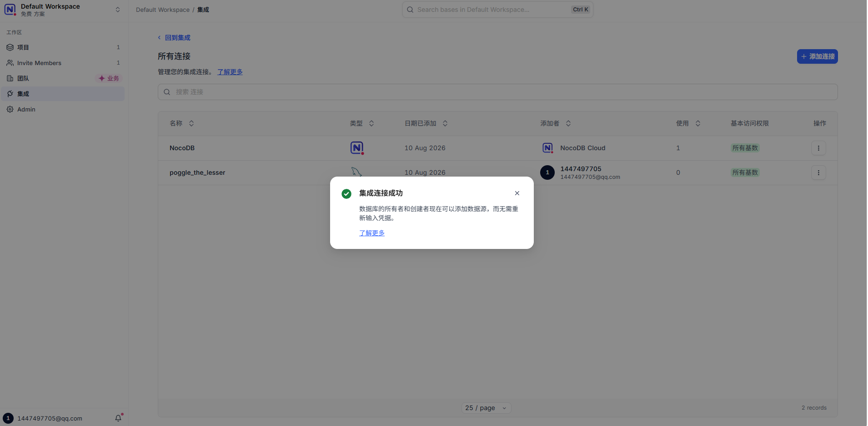
Task: Click the 所有基数 tag in NocoDB row
Action: click(x=745, y=148)
